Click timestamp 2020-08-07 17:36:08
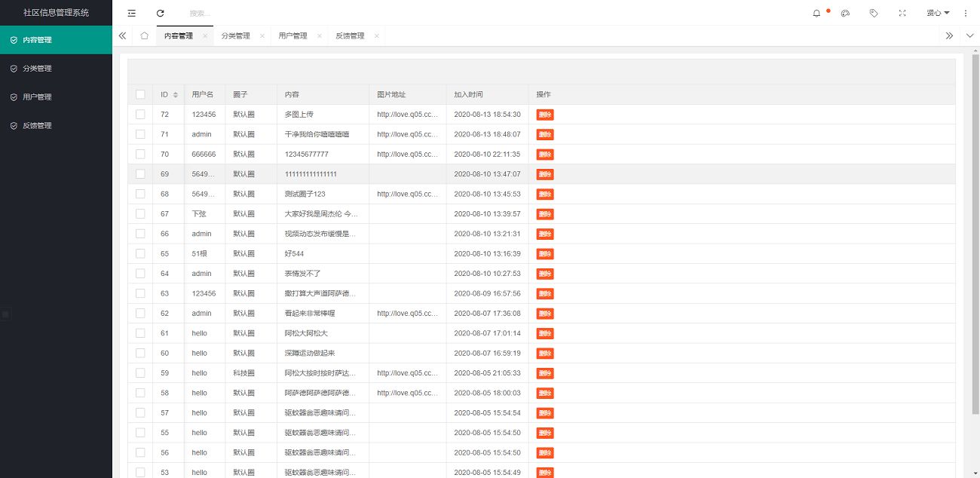980x478 pixels. 487,313
